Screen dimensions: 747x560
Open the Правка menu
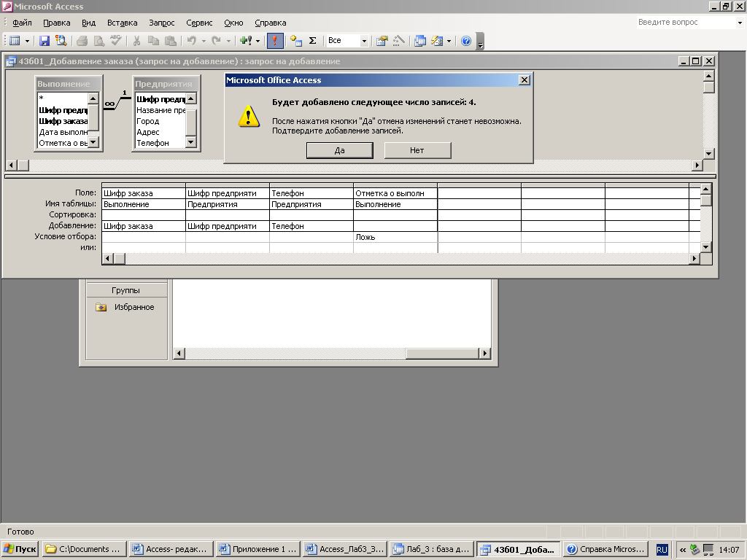click(x=57, y=23)
